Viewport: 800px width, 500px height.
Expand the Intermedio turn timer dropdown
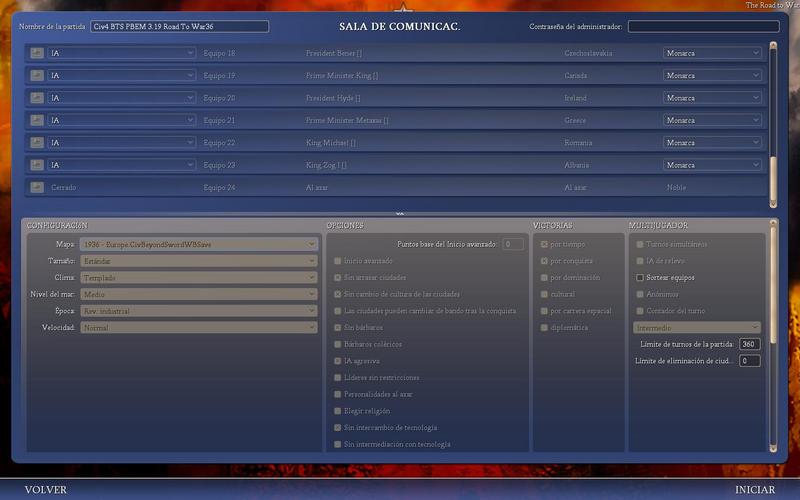[x=697, y=327]
